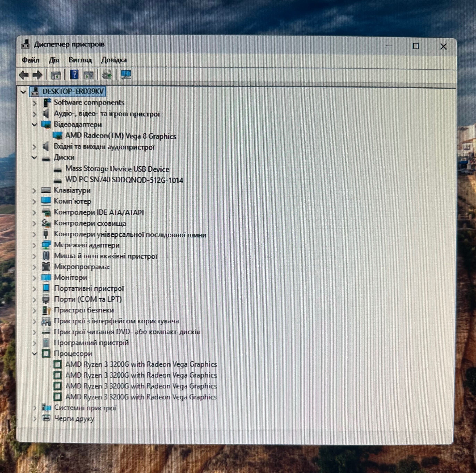Click the keyboard icon beside Клавіатури

coord(46,190)
